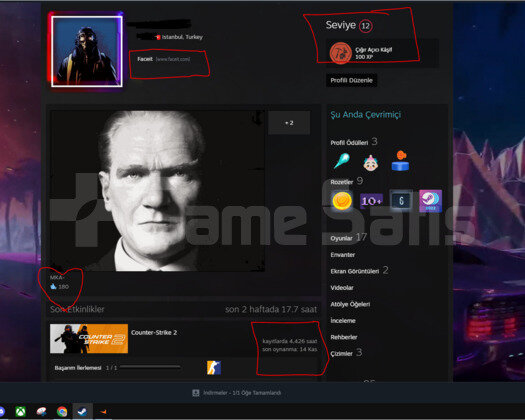
Task: Open the purple 10+ games badge
Action: [371, 201]
